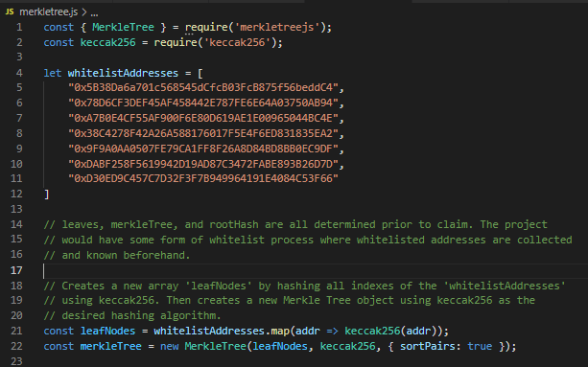The width and height of the screenshot is (588, 367).
Task: Click the comment beginning 'using keccak256. Then creates'
Action: pyautogui.click(x=289, y=300)
